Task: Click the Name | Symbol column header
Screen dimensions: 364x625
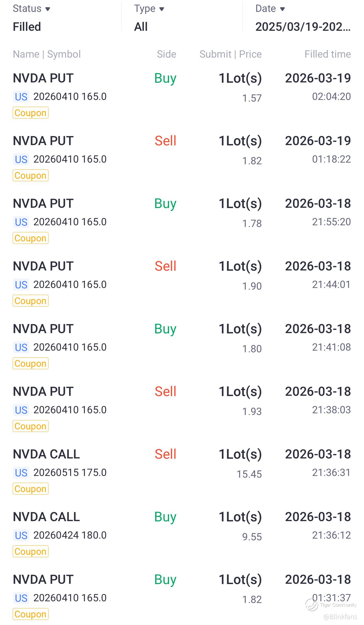Action: 47,54
